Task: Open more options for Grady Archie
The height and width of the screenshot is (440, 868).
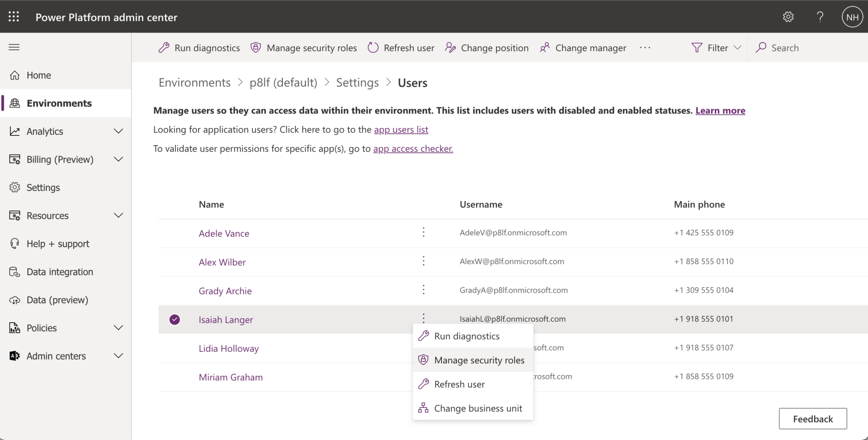Action: click(424, 290)
